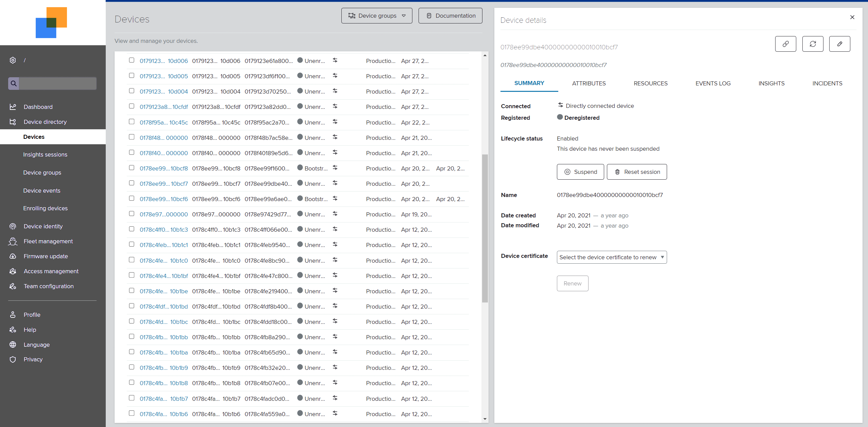Switch to the Events Log tab
This screenshot has height=427, width=868.
[x=713, y=83]
